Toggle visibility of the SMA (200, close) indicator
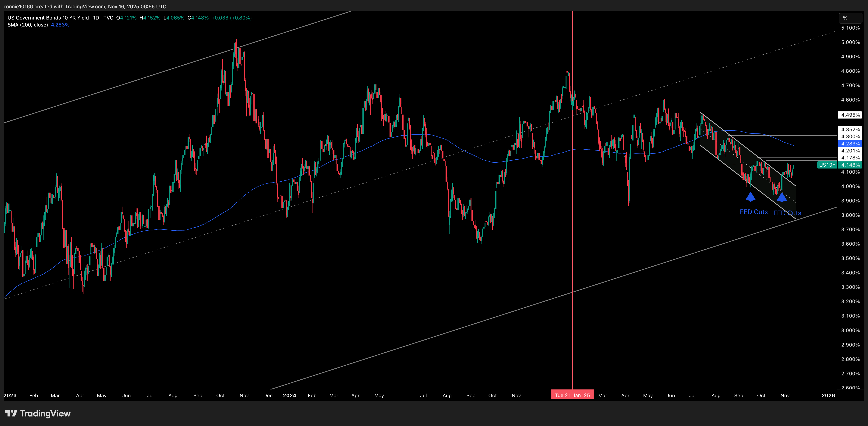This screenshot has width=868, height=426. click(28, 25)
